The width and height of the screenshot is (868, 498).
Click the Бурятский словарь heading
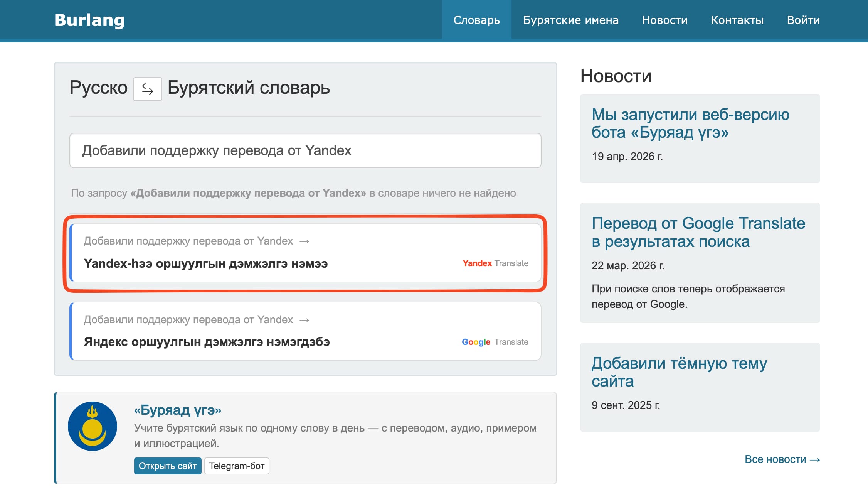(249, 88)
